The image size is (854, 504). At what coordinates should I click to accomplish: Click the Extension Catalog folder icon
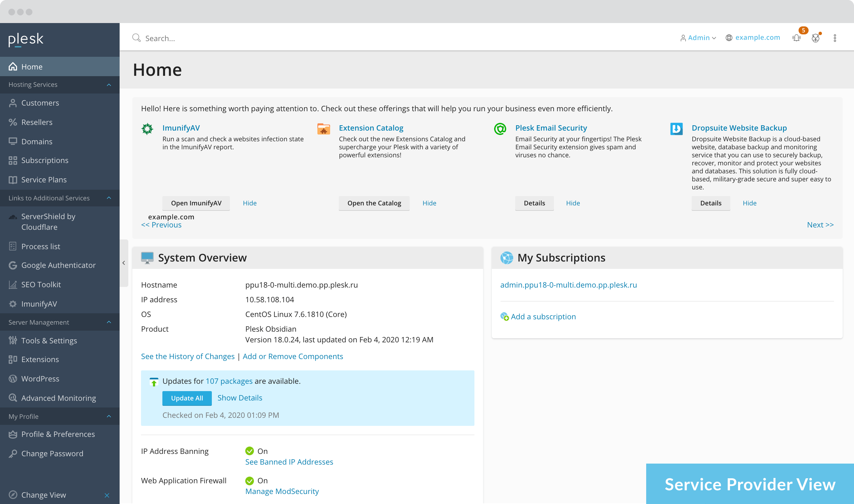[323, 129]
